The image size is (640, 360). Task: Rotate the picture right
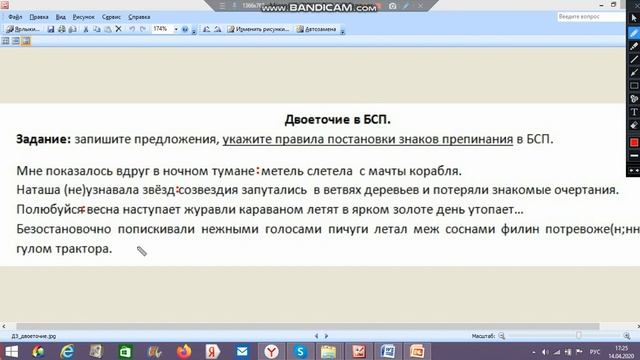tap(218, 29)
